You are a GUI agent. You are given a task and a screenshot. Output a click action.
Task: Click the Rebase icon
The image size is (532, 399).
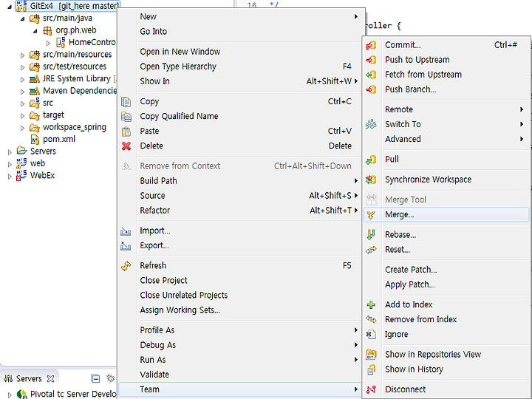371,235
